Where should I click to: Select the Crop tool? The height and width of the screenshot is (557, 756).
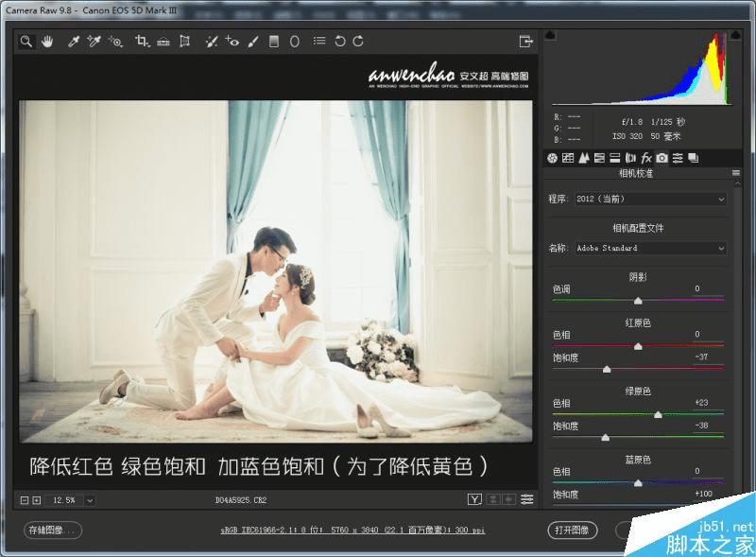coord(143,42)
